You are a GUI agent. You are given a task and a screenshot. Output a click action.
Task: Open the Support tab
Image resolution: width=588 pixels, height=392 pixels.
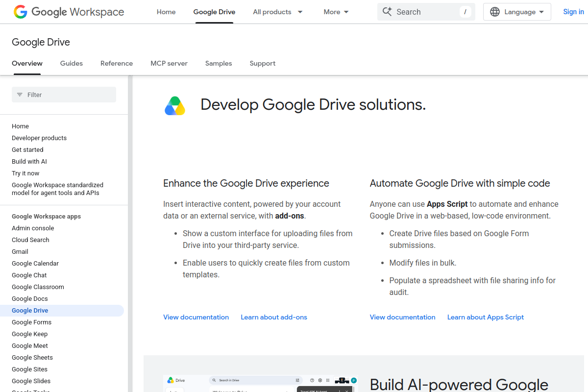coord(263,63)
